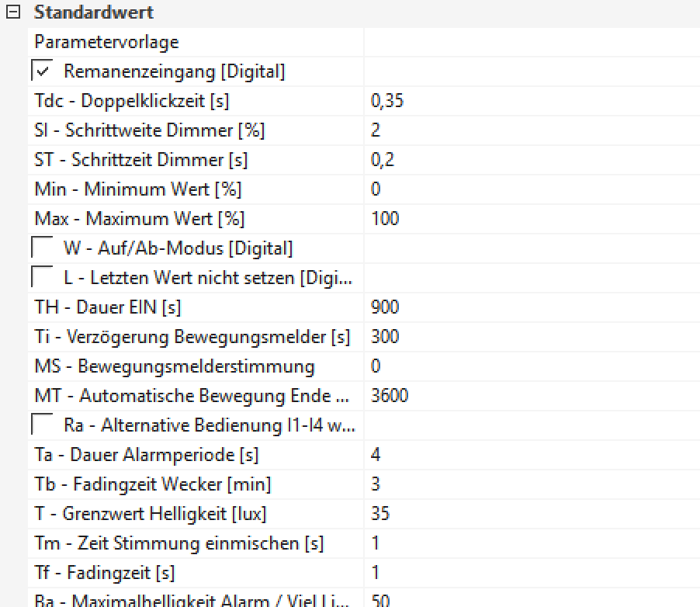Select the Schrittweite Dimmer value field

(531, 130)
